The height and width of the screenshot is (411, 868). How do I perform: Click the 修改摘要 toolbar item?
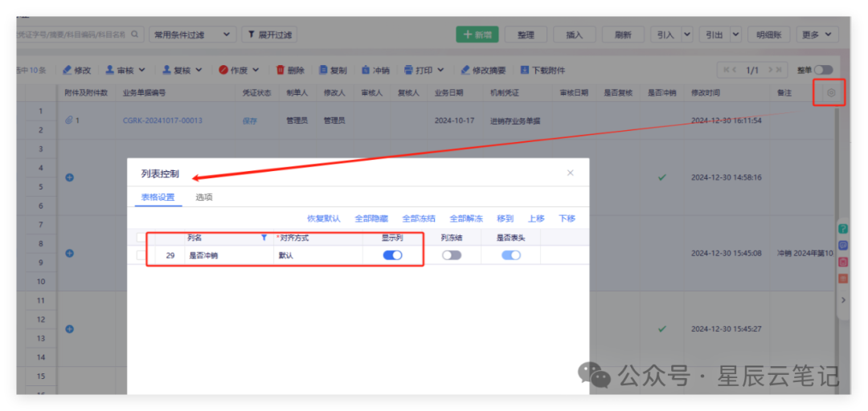coord(483,71)
